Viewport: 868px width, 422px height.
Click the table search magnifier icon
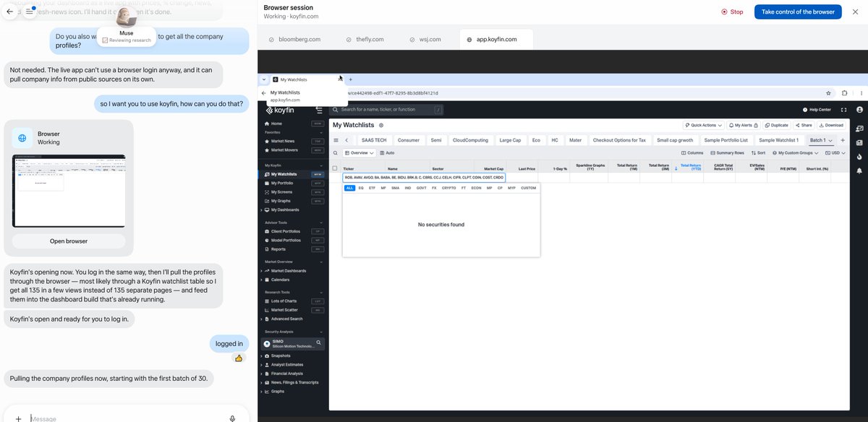[335, 153]
